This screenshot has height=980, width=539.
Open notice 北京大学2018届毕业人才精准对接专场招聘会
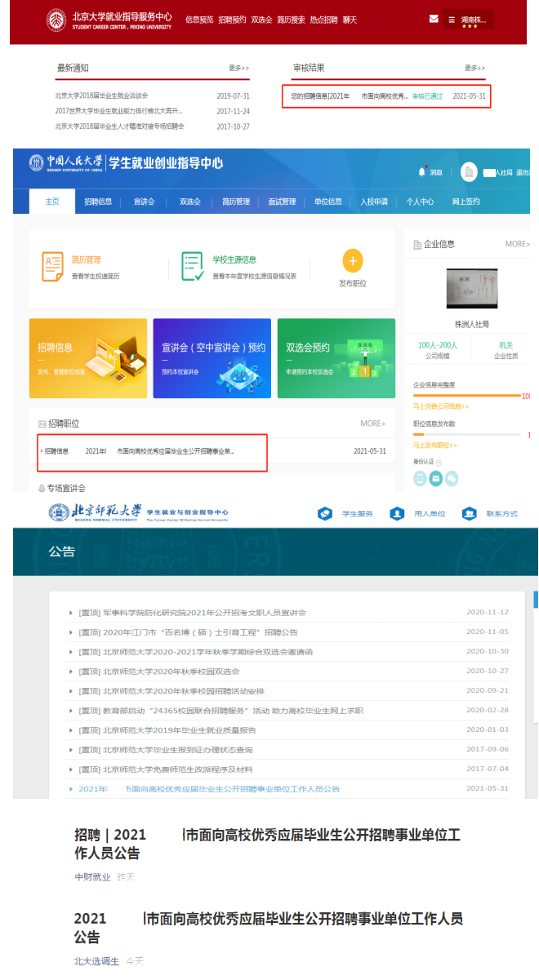(x=120, y=126)
